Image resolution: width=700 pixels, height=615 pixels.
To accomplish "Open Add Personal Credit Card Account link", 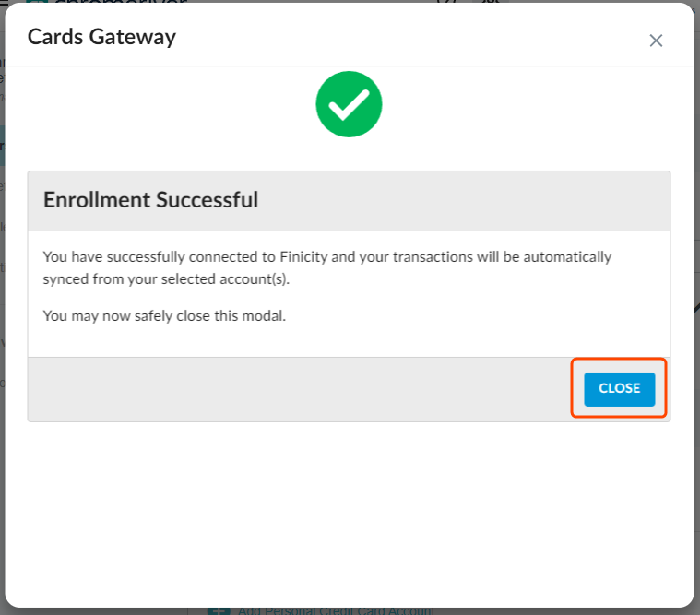I will [336, 610].
